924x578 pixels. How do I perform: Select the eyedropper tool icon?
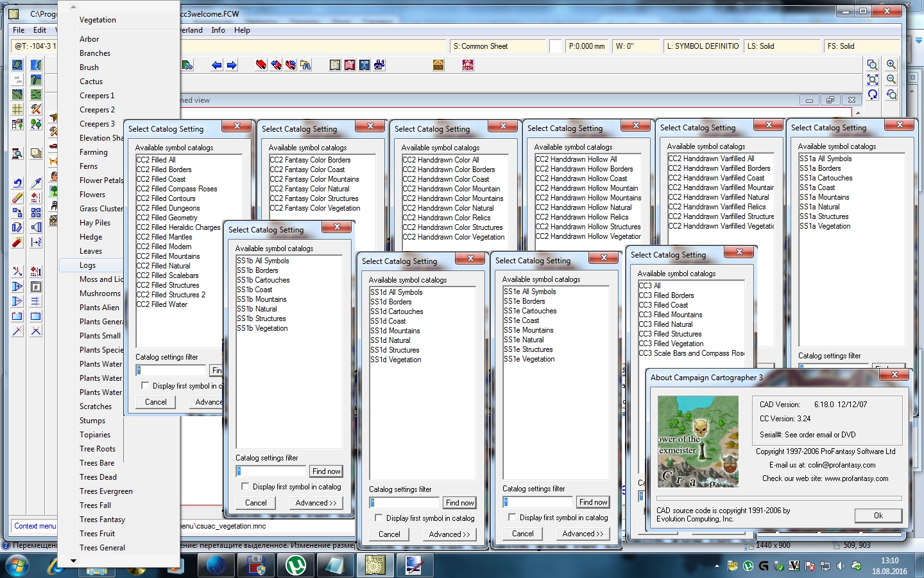36,183
